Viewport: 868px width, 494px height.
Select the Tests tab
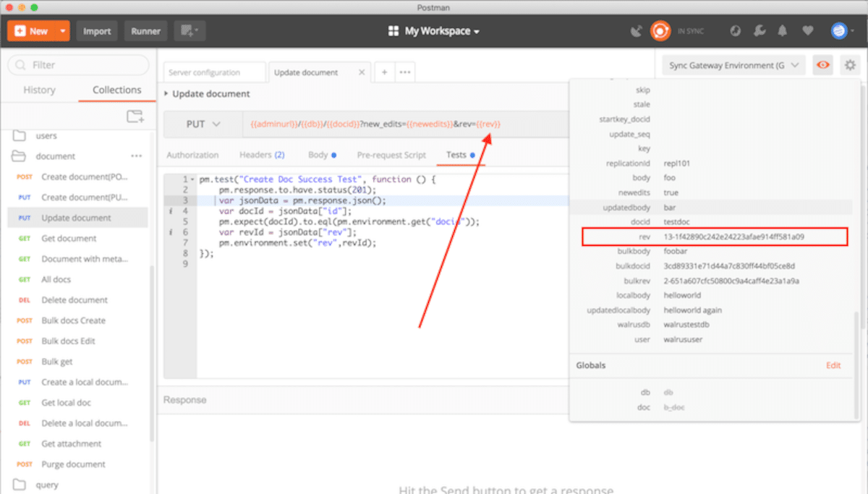(461, 155)
